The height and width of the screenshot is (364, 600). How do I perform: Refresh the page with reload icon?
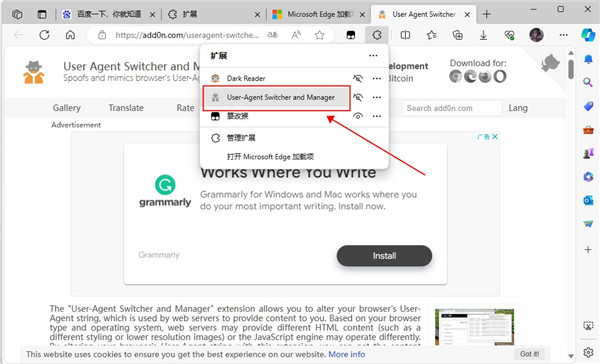pos(44,35)
